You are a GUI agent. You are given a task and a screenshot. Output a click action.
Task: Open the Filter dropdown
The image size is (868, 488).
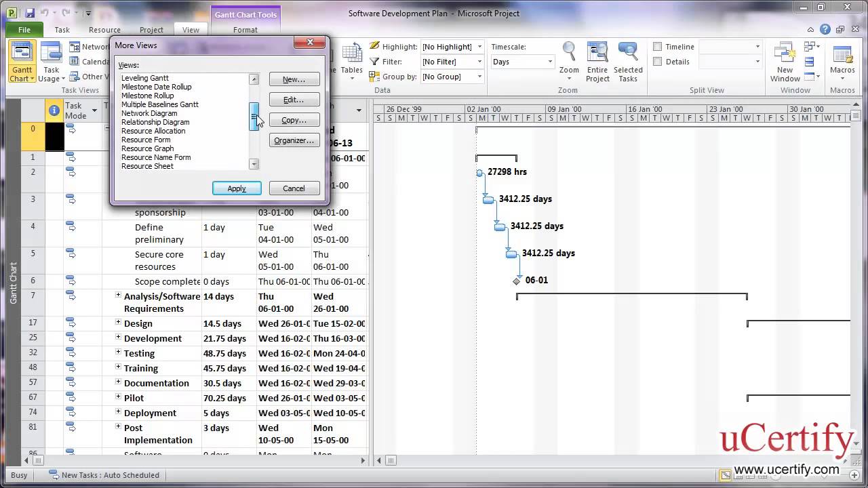click(x=479, y=62)
